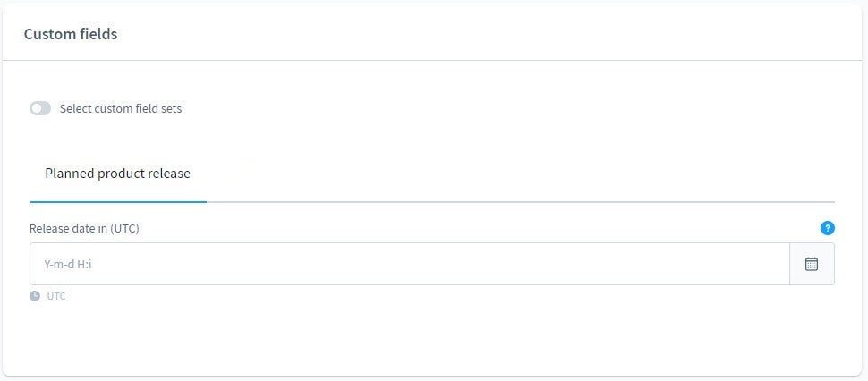Image resolution: width=868 pixels, height=381 pixels.
Task: Click the Select custom field sets label
Action: (x=121, y=108)
